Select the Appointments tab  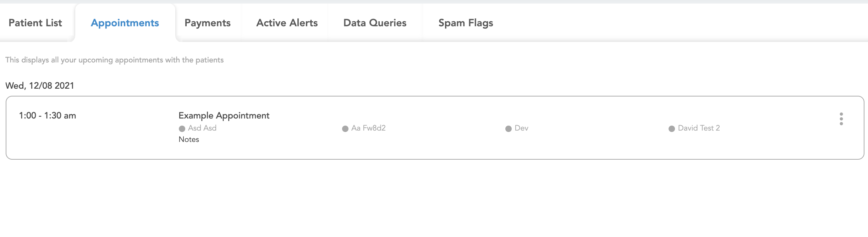click(125, 23)
